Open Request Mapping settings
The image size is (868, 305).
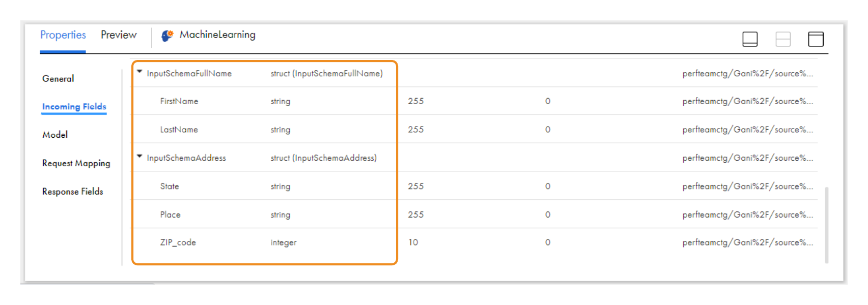pyautogui.click(x=76, y=163)
